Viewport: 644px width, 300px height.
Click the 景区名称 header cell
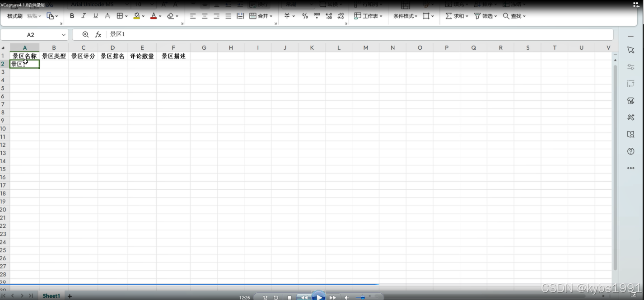[x=24, y=56]
